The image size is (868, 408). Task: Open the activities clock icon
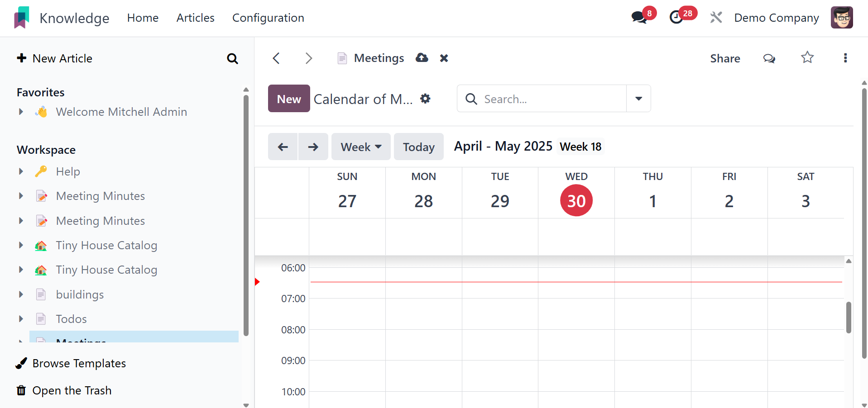click(677, 18)
